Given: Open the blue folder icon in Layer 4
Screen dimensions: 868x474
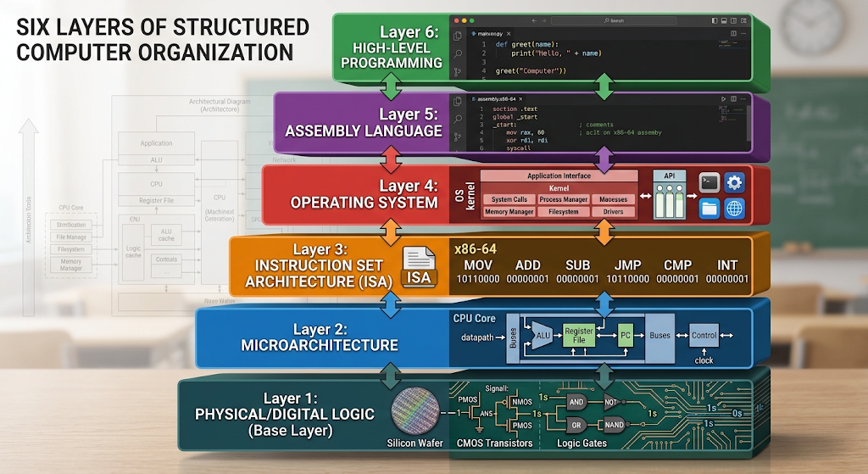Looking at the screenshot, I should coord(709,209).
